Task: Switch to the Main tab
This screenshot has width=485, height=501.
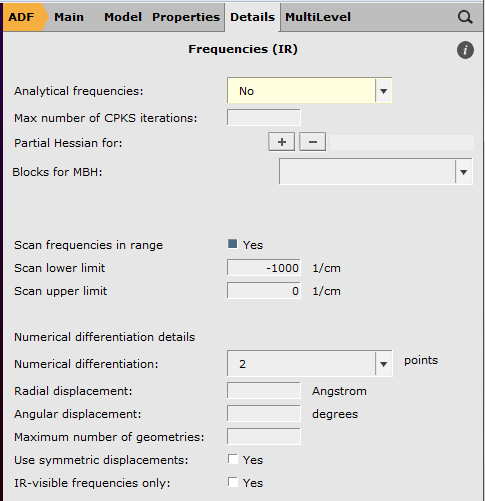Action: [69, 17]
